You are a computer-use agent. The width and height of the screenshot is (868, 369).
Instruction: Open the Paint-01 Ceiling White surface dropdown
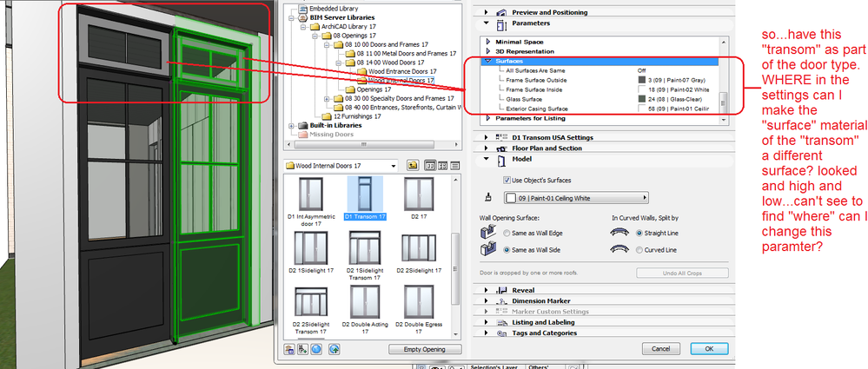576,197
